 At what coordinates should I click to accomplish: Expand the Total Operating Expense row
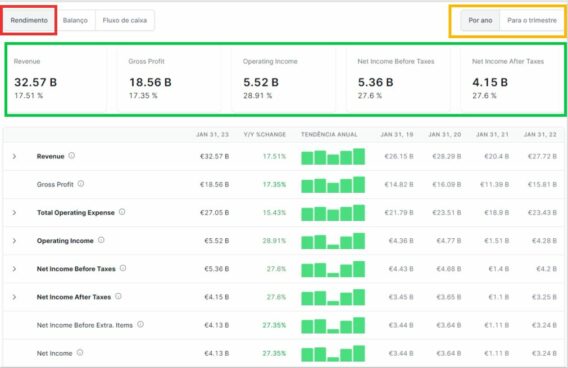click(14, 213)
